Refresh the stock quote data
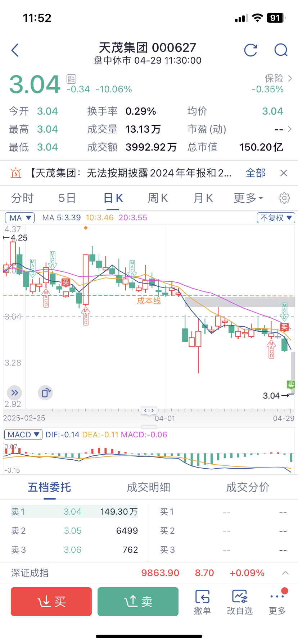This screenshot has height=644, width=298. 250,50
